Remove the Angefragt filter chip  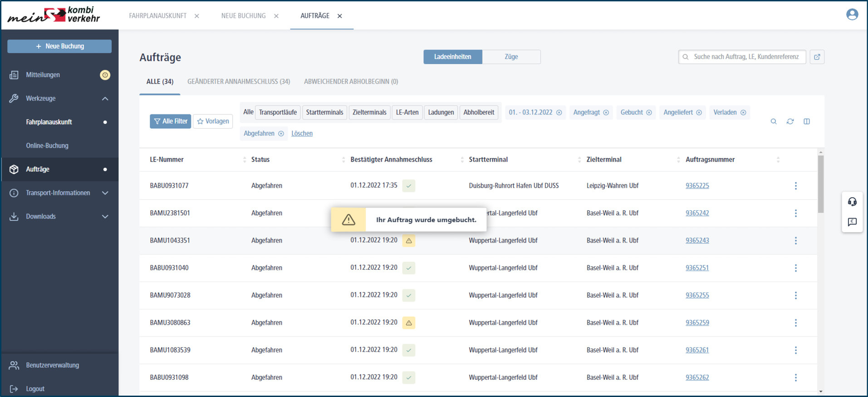point(606,113)
